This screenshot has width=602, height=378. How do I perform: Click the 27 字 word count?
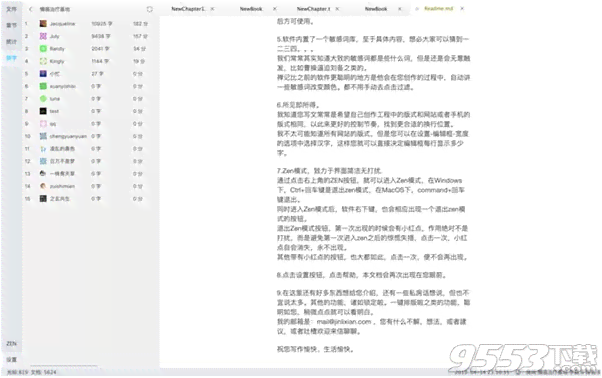point(97,74)
